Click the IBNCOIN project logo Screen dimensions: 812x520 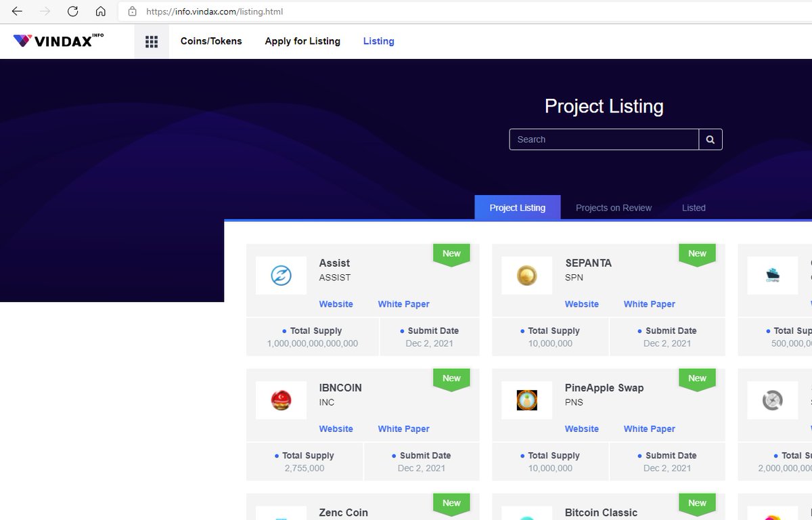tap(281, 400)
